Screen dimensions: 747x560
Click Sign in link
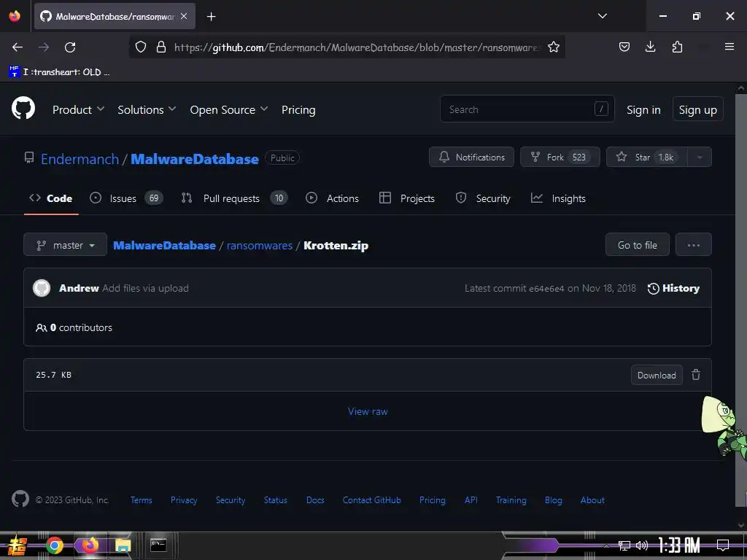point(643,110)
